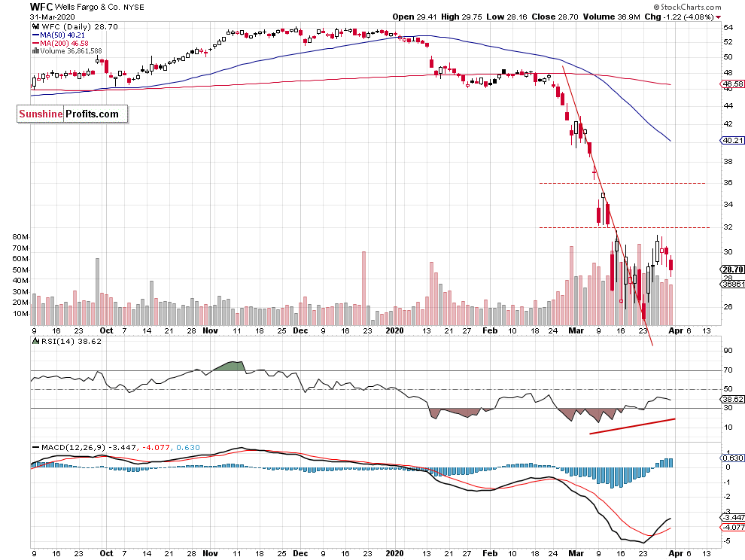Click the MACD(12,26,9) -3.447 panel label
Screen dimensions: 745x560
pyautogui.click(x=89, y=447)
